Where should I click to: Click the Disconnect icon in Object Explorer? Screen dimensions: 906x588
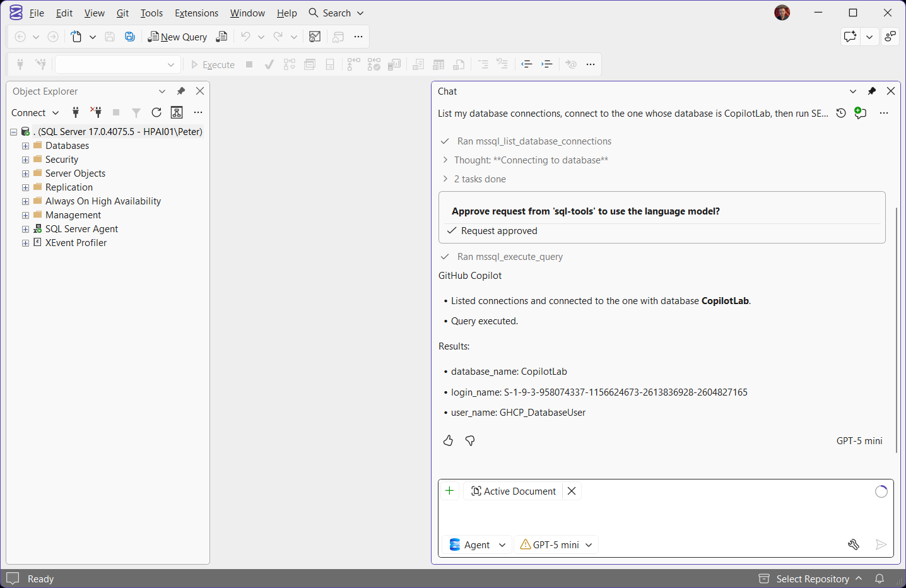[96, 112]
